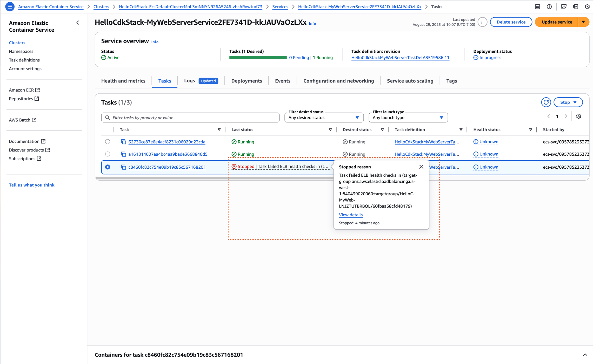Viewport: 593px width, 364px height.
Task: Sort by Desired status column
Action: click(x=382, y=130)
